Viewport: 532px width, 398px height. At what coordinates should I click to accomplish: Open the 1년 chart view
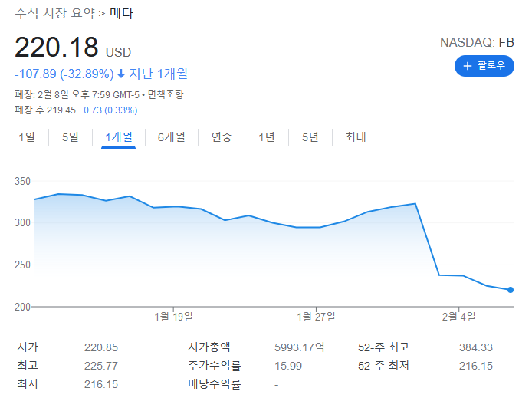click(x=266, y=137)
